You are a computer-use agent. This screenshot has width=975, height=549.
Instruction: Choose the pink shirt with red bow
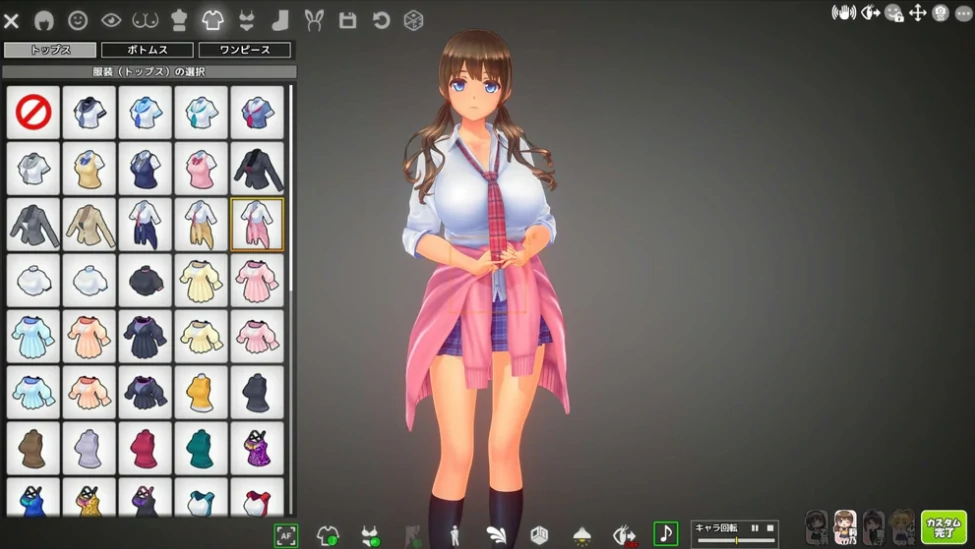point(201,168)
